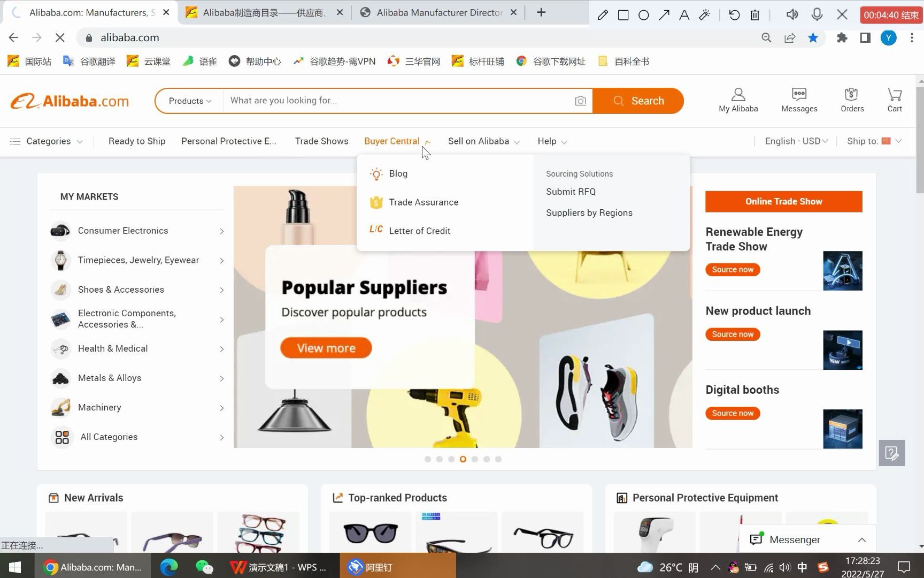Click the Blog lightbulb icon
The height and width of the screenshot is (578, 924).
tap(376, 174)
